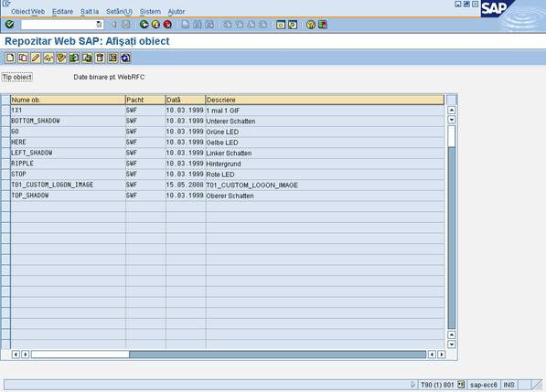Open the command field history dropdown
The width and height of the screenshot is (546, 392).
click(99, 25)
